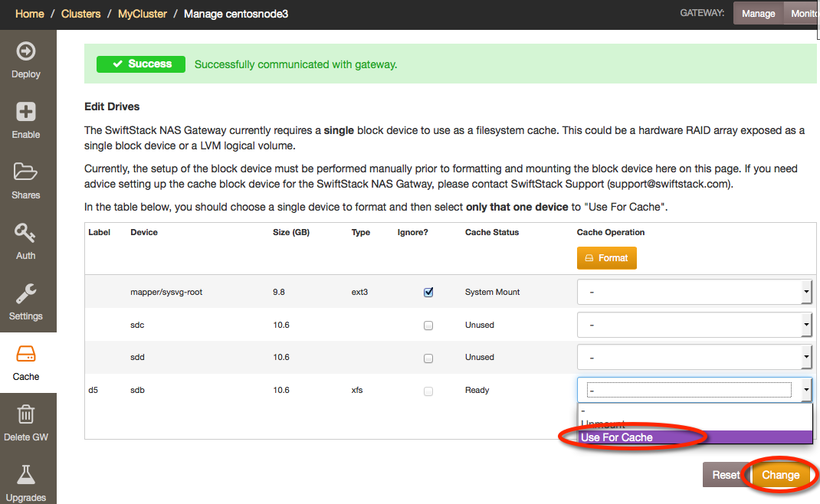Open the Clusters breadcrumb link
Screen dimensions: 820x504
tap(80, 14)
